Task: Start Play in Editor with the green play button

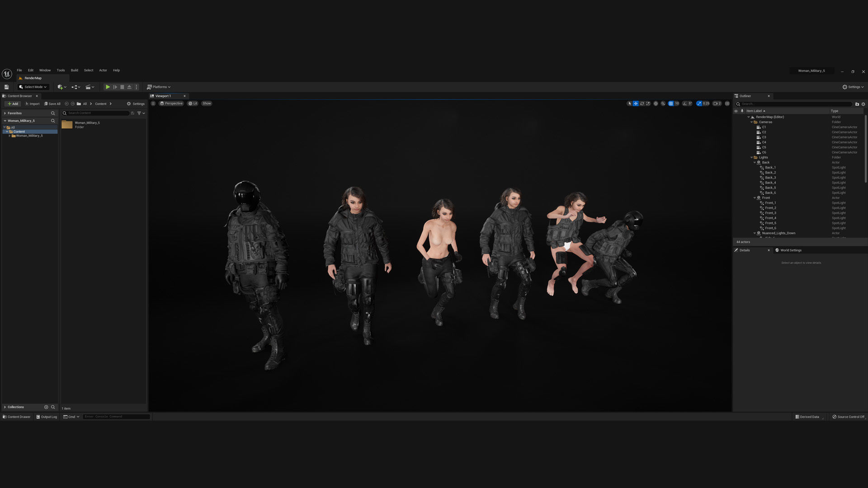Action: point(108,87)
